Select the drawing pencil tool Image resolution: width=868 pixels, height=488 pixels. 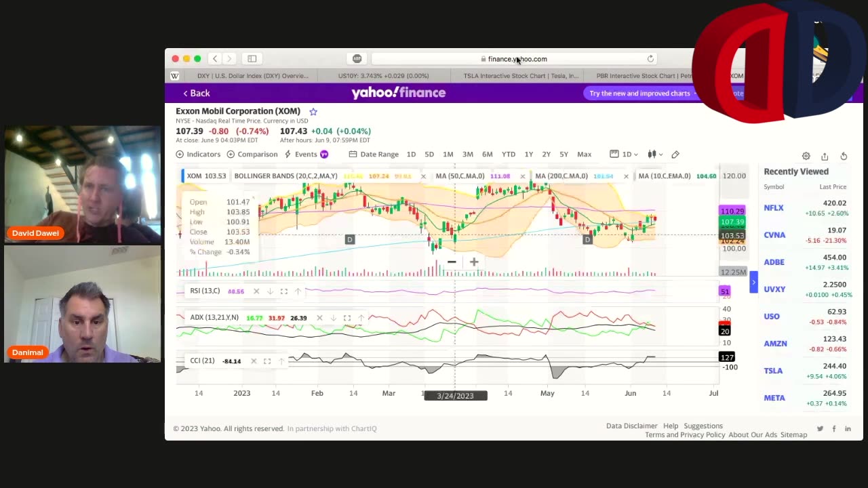coord(675,155)
